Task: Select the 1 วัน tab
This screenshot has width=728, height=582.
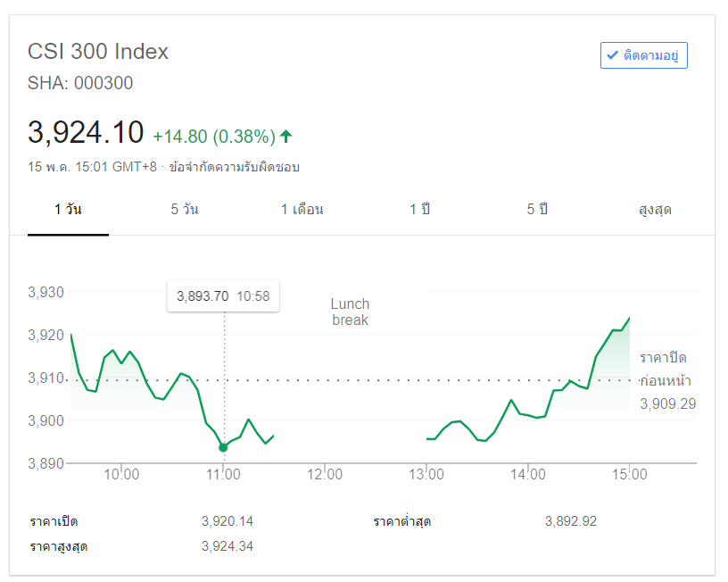Action: pos(68,210)
